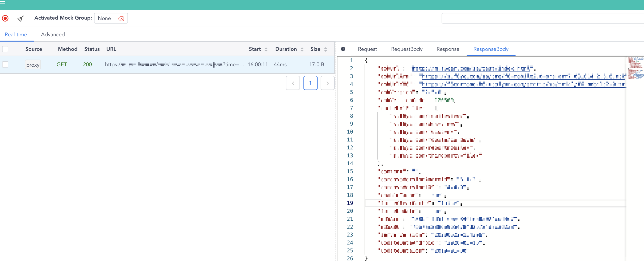Open the RequestBody tab
Viewport: 644px width, 261px height.
[x=407, y=49]
